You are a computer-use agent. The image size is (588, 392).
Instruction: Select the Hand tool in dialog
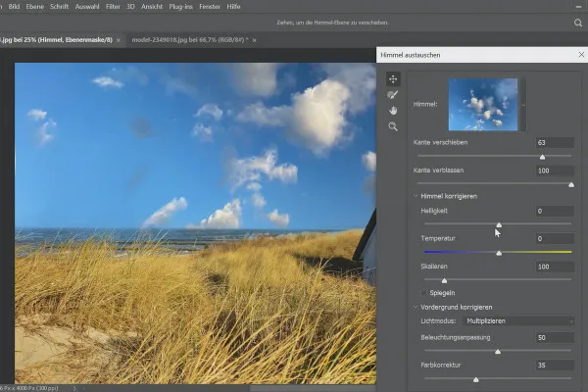(393, 111)
